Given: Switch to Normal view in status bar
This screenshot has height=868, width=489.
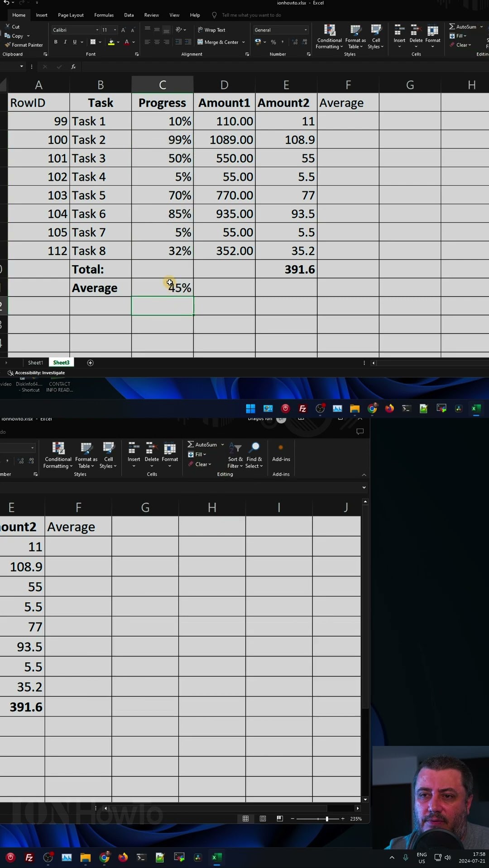Looking at the screenshot, I should (x=245, y=818).
